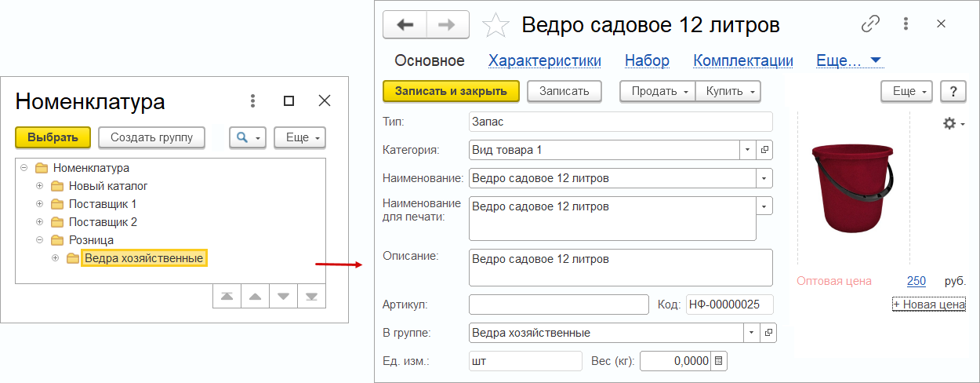
Task: Click the Артикул input field
Action: tap(558, 305)
